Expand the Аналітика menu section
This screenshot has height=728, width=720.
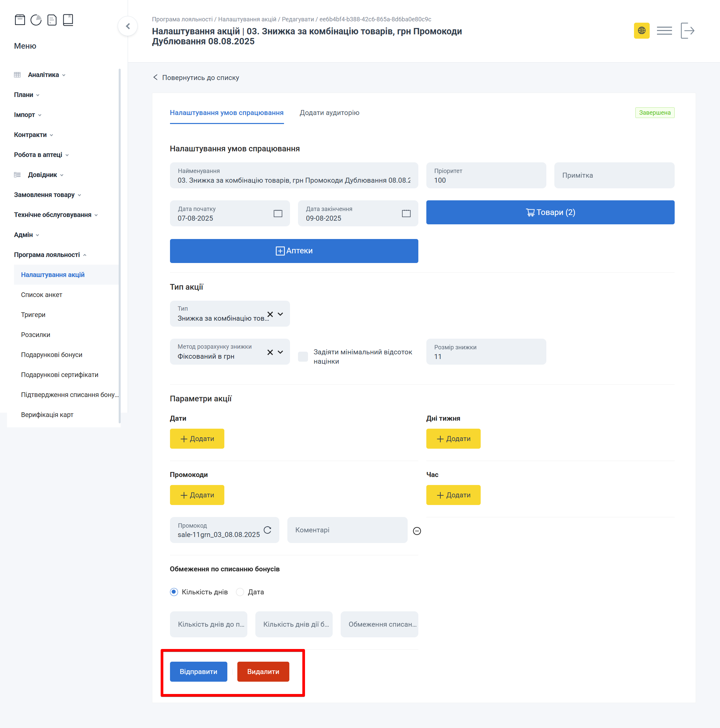pos(43,75)
